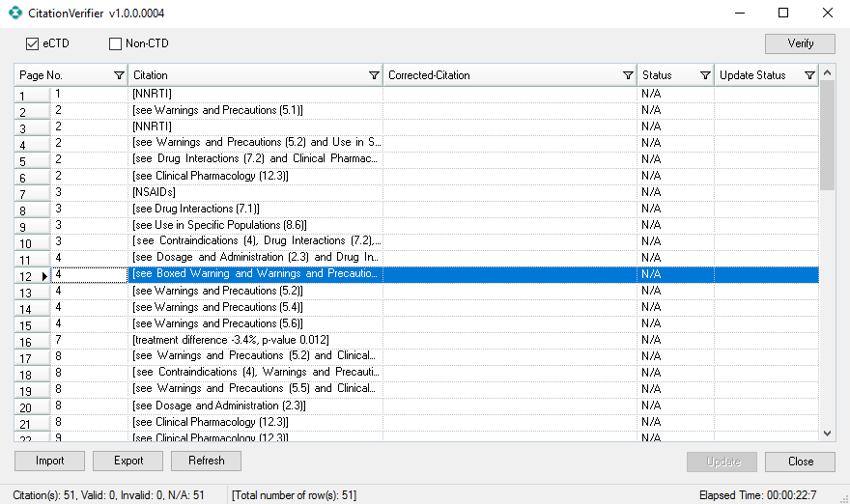Viewport: 850px width, 504px height.
Task: Select the '[NSAIDs]' citation cell
Action: click(255, 192)
